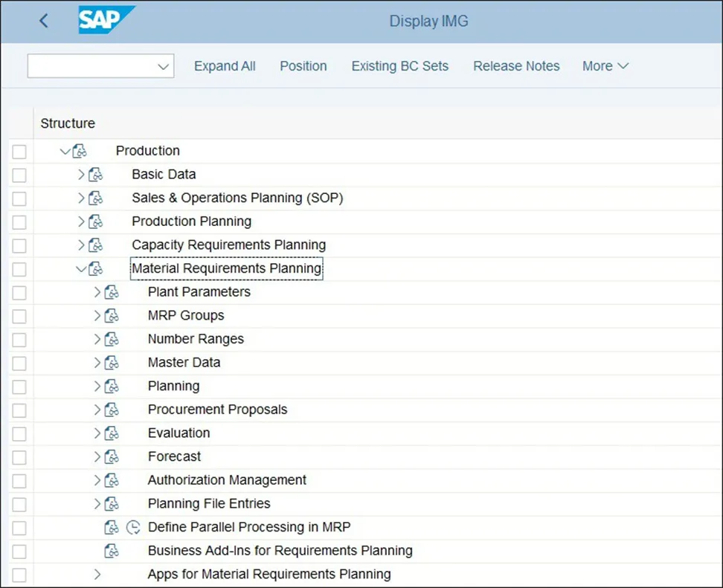Expand the Production Planning node

(81, 222)
